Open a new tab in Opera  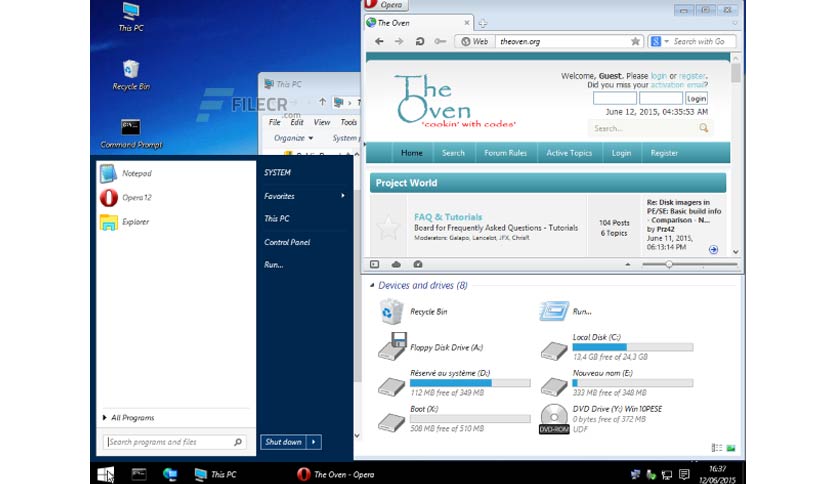(483, 23)
